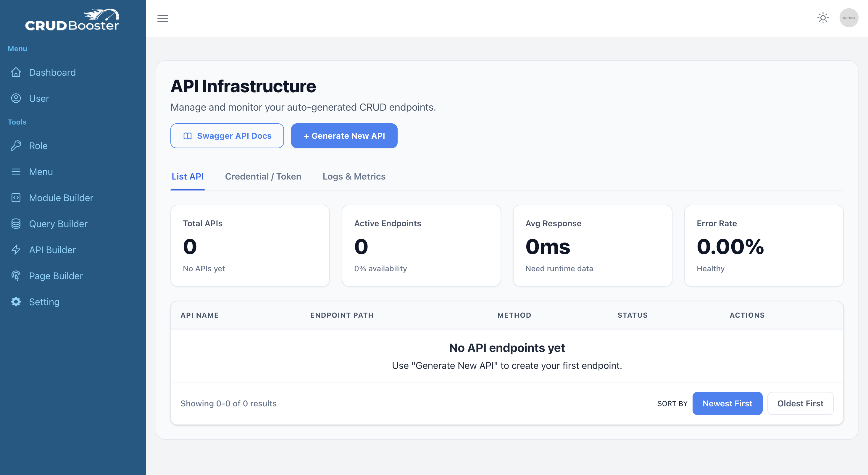
Task: Sort results by Newest First
Action: pyautogui.click(x=727, y=403)
